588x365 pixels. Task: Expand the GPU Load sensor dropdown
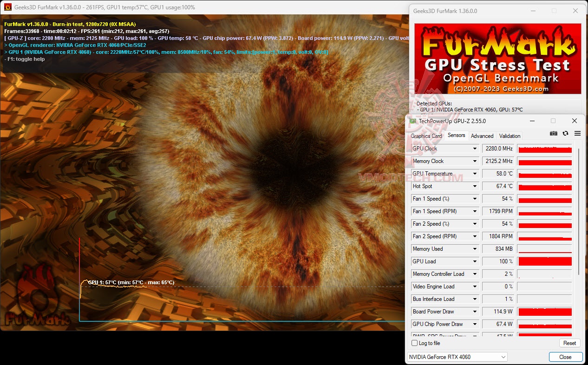tap(475, 261)
